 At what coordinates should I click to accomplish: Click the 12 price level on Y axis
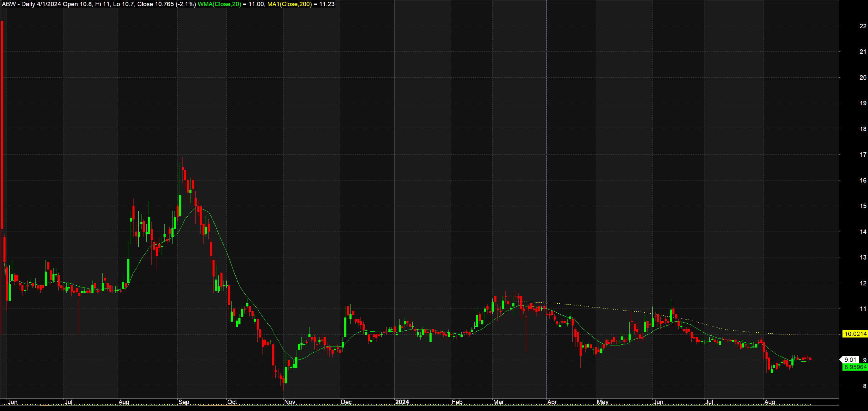click(x=863, y=283)
